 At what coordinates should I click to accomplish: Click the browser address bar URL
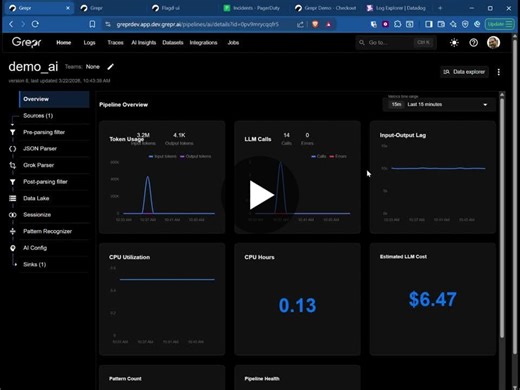197,24
